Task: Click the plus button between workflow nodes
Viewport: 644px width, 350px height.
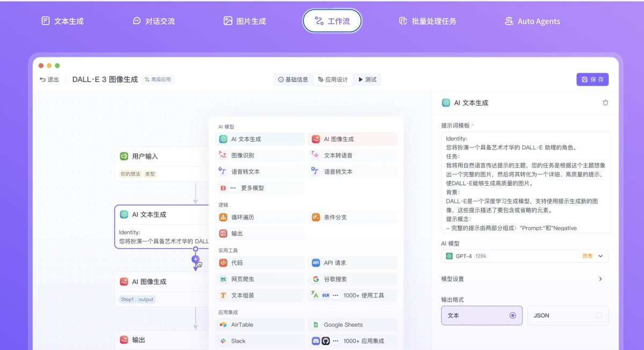Action: point(195,259)
